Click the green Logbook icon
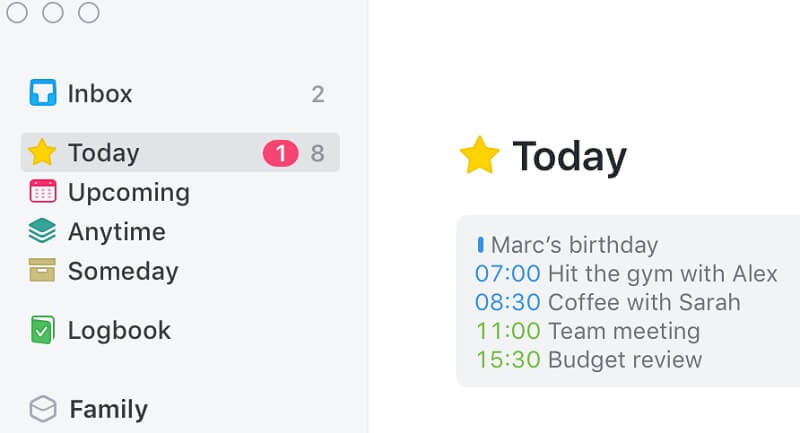 pyautogui.click(x=42, y=330)
